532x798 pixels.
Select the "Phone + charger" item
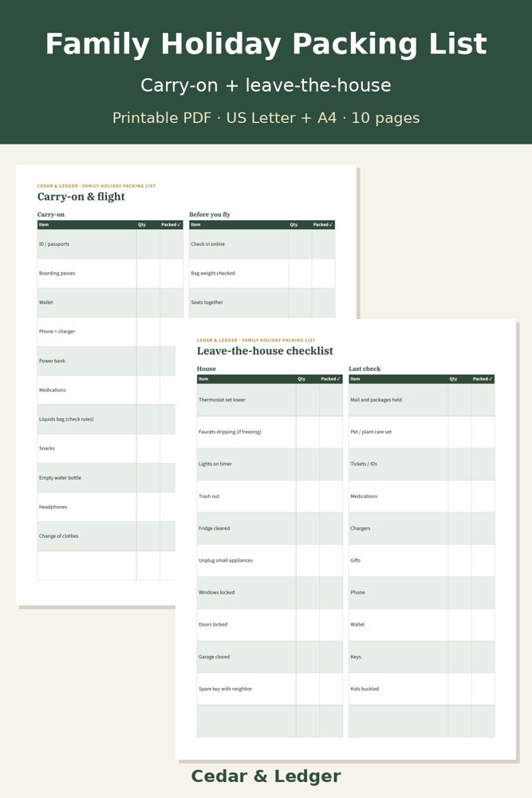57,331
